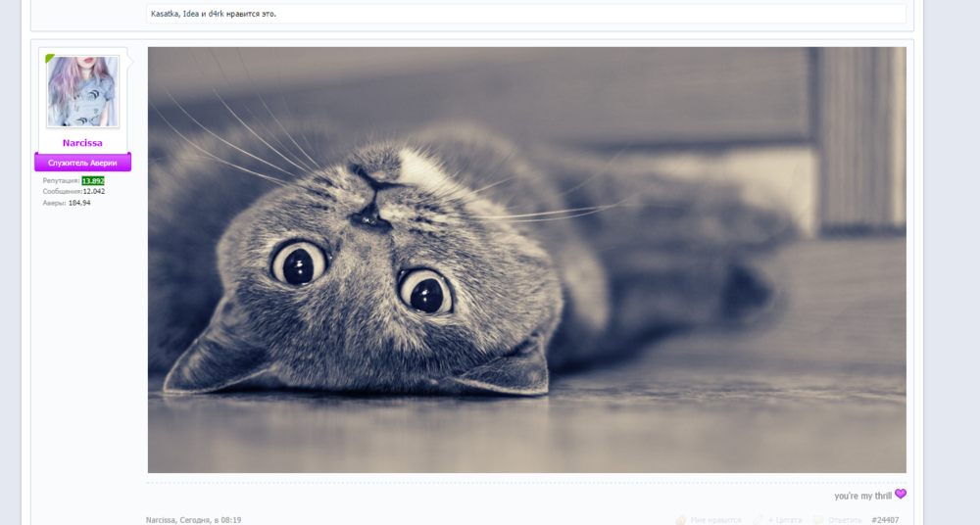This screenshot has height=525, width=980.
Task: Open user d4rk from the likes list
Action: click(x=217, y=14)
